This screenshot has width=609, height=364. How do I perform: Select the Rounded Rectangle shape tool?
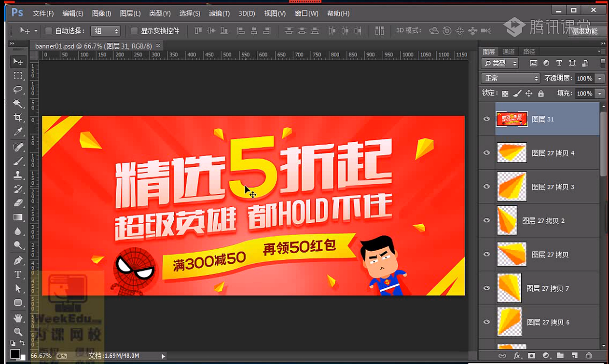click(x=18, y=303)
